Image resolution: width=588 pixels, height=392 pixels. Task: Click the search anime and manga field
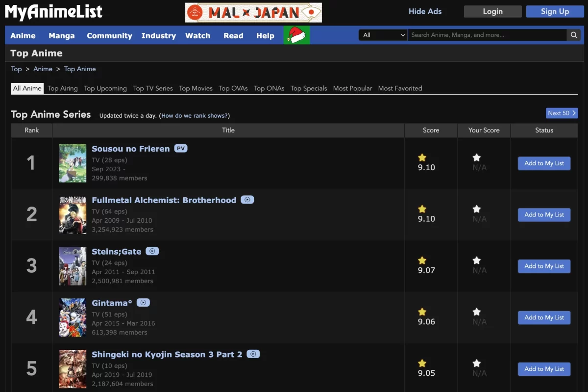[x=488, y=35]
